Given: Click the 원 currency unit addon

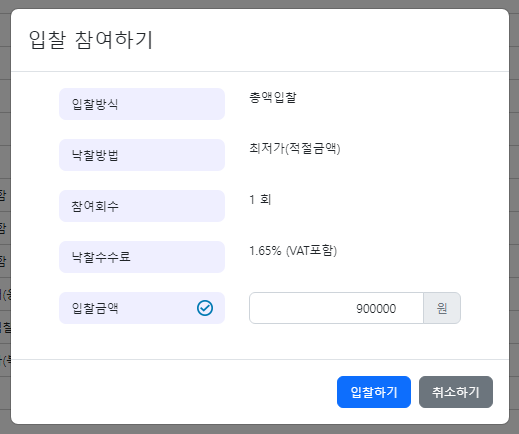Looking at the screenshot, I should [442, 308].
